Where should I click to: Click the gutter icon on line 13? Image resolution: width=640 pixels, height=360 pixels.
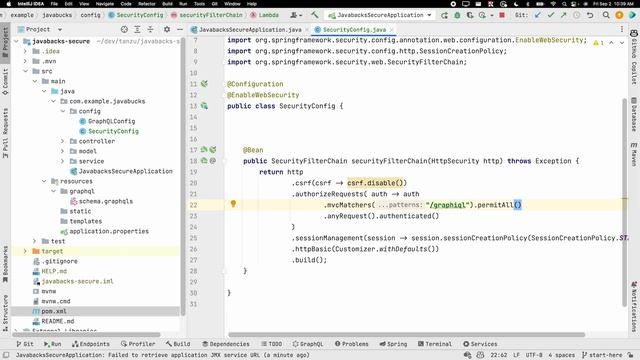coord(204,106)
